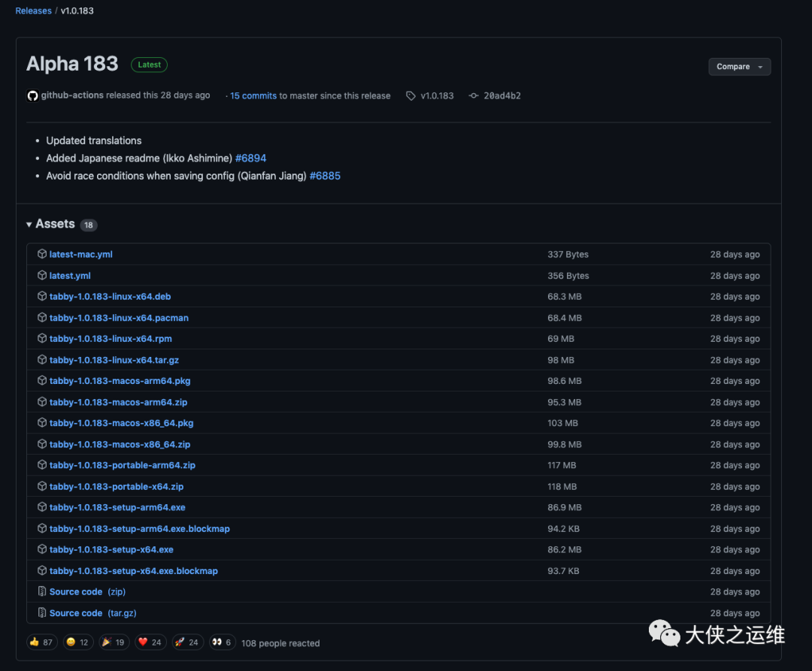Screen dimensions: 812x671
Task: Click package icon beside linux-x64.rpm
Action: [42, 338]
